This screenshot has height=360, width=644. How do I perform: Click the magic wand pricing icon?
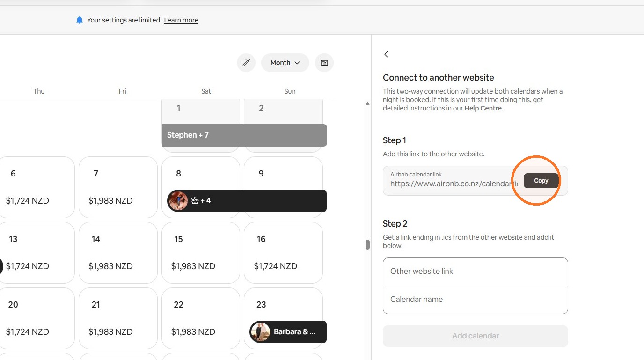tap(246, 63)
